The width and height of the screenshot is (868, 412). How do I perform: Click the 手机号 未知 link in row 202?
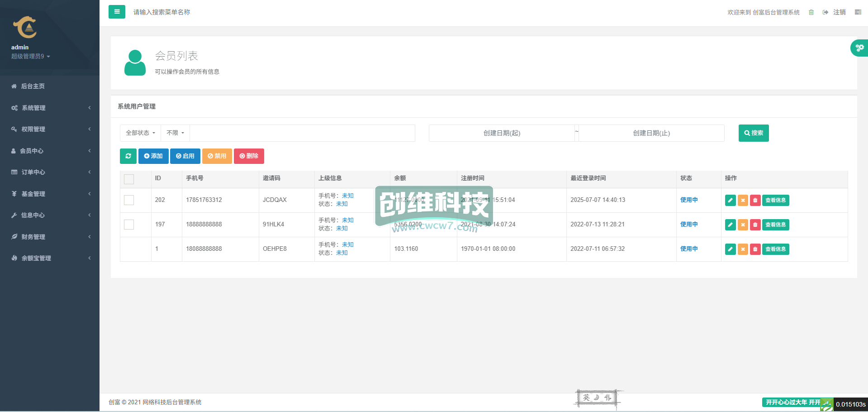[348, 196]
